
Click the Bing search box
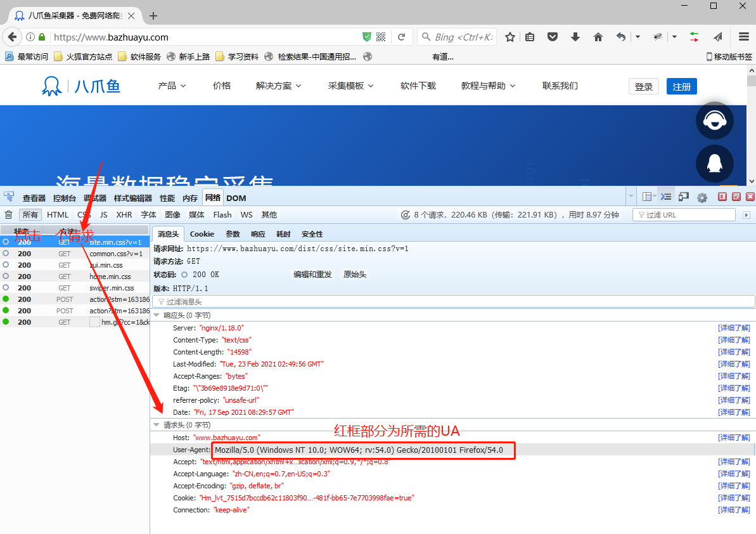(458, 37)
